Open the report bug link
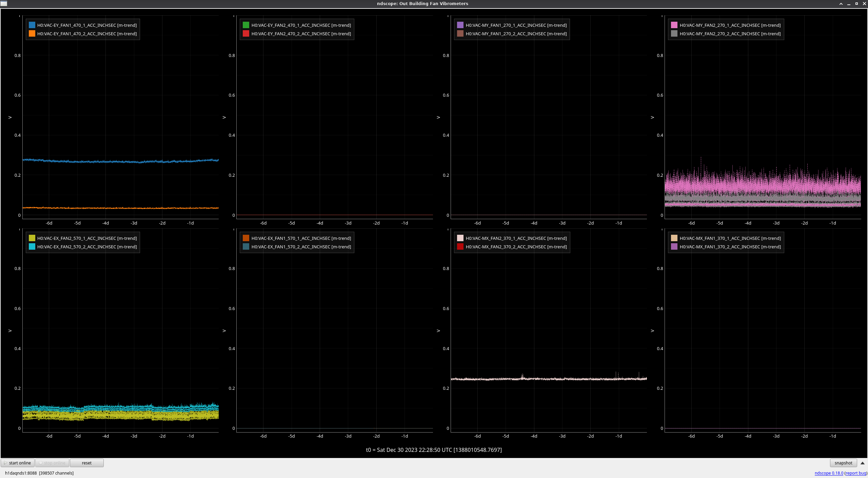The image size is (868, 478). click(856, 473)
